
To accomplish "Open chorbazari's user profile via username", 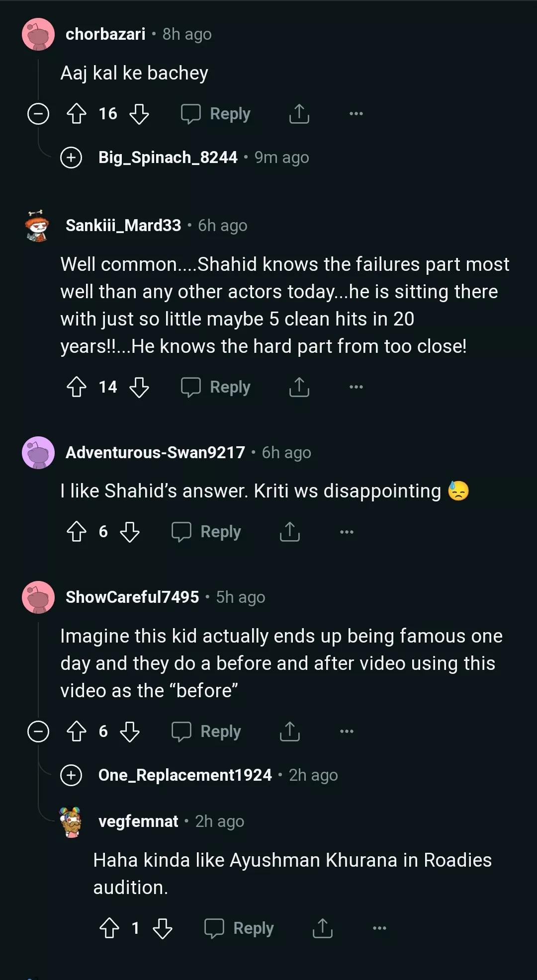I will tap(105, 34).
